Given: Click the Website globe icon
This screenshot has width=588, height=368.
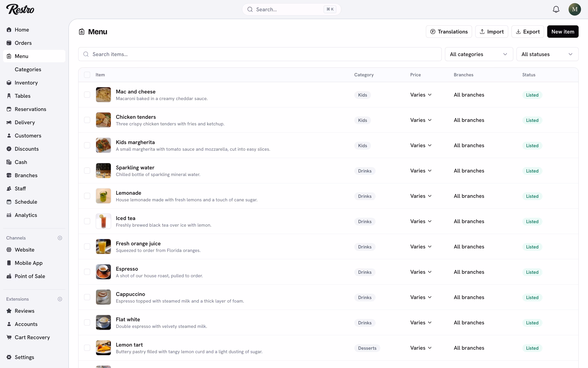Looking at the screenshot, I should click(x=9, y=250).
